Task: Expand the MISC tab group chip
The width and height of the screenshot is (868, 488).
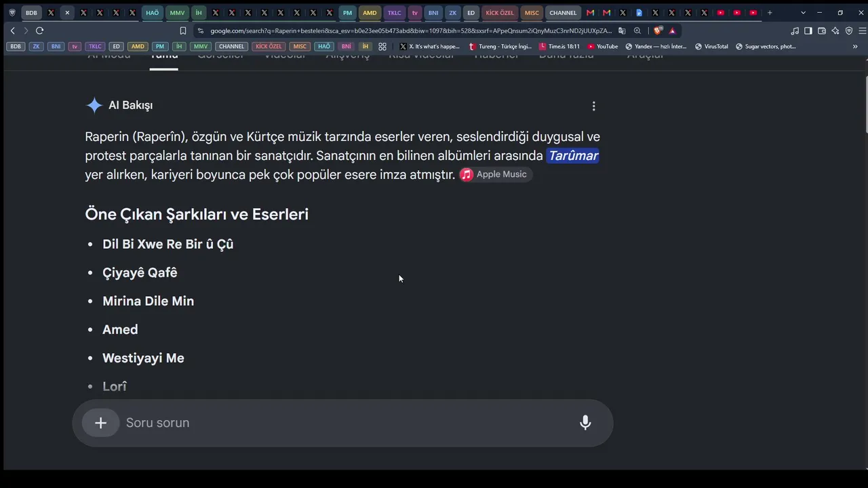Action: pos(532,12)
